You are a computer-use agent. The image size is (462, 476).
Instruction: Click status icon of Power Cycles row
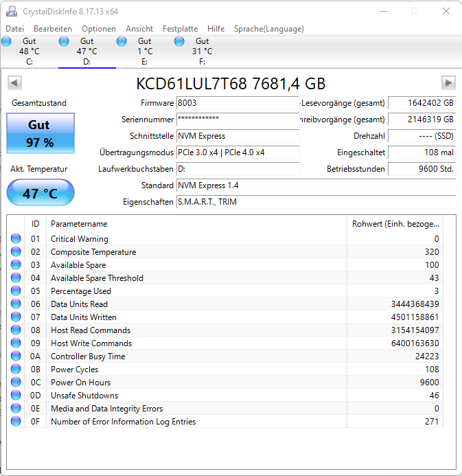(16, 369)
